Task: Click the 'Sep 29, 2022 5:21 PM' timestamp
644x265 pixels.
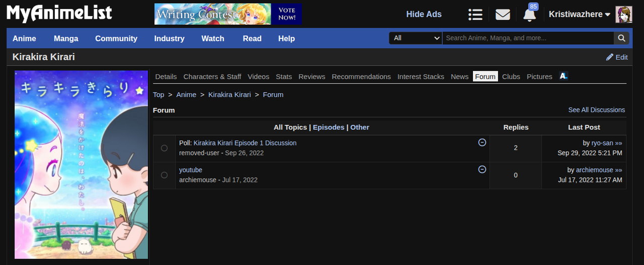Action: tap(590, 153)
